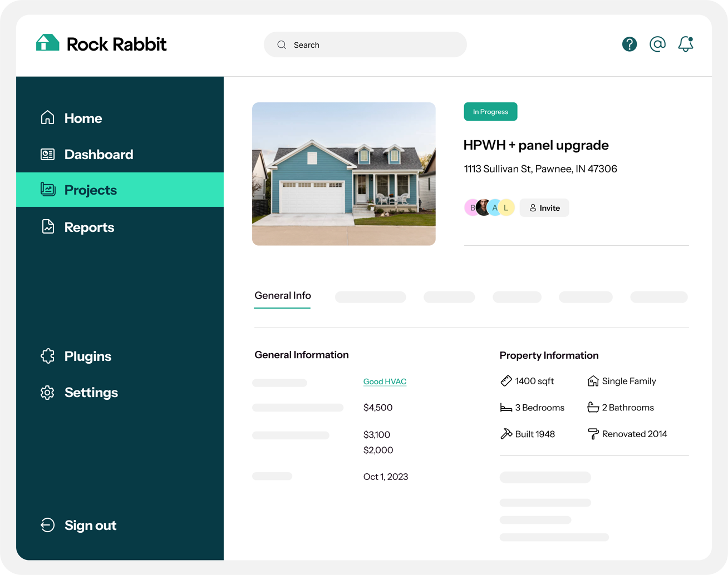Click the address 1113 Sullivan St, Pawnee
The width and height of the screenshot is (728, 575).
pyautogui.click(x=540, y=169)
